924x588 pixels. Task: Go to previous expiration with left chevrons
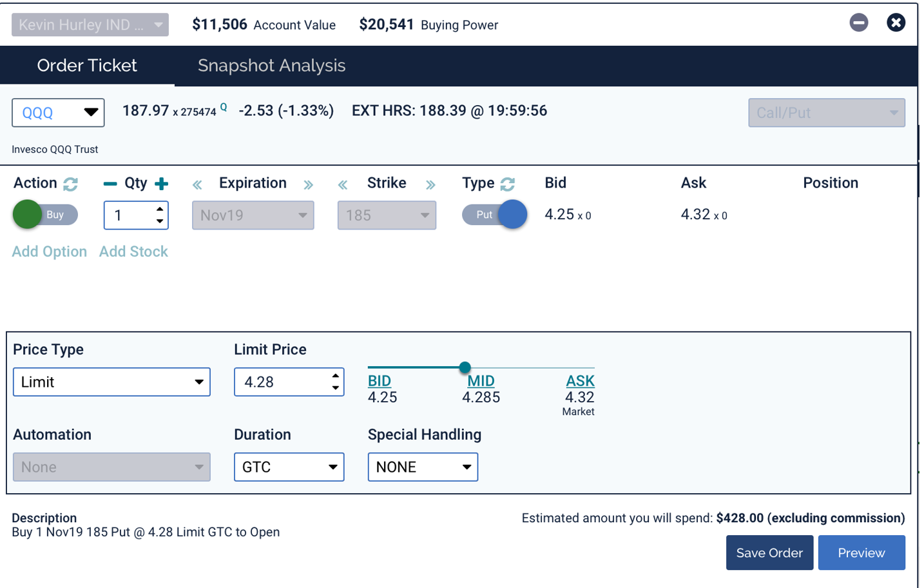pyautogui.click(x=197, y=185)
